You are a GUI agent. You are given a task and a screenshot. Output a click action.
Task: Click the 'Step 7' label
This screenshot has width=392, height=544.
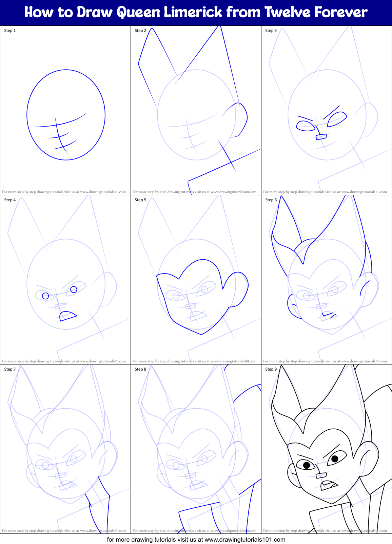coord(10,369)
